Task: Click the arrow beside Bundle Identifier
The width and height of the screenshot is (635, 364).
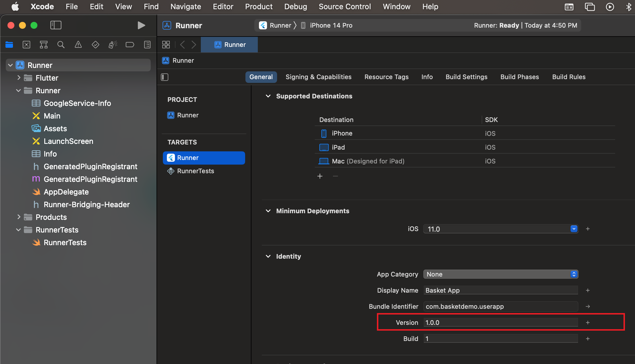Action: (588, 306)
